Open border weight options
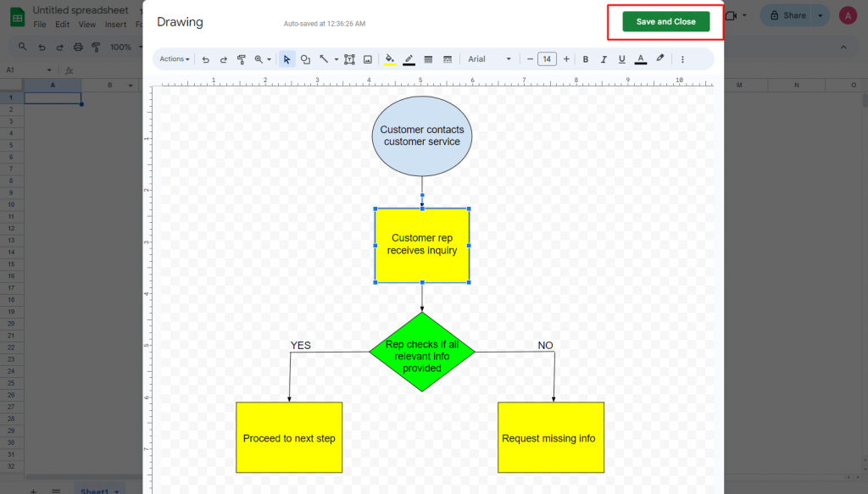Image resolution: width=868 pixels, height=494 pixels. [428, 59]
